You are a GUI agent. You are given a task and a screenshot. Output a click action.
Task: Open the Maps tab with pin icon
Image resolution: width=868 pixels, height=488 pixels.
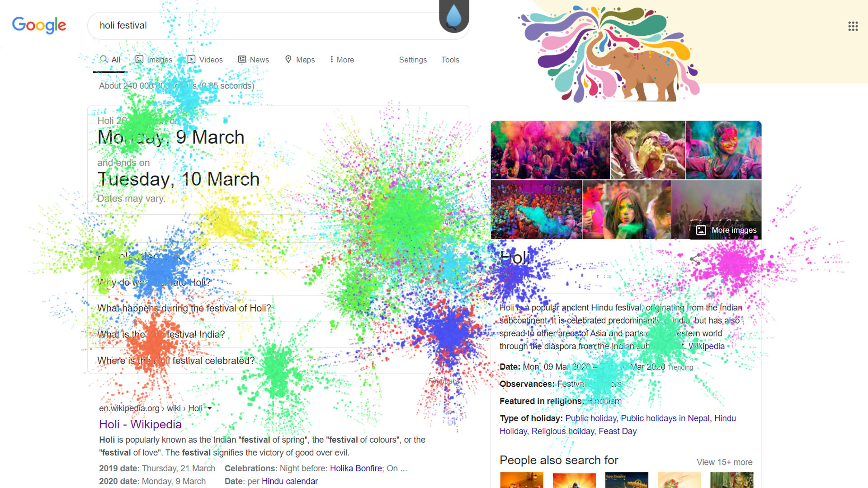(300, 60)
